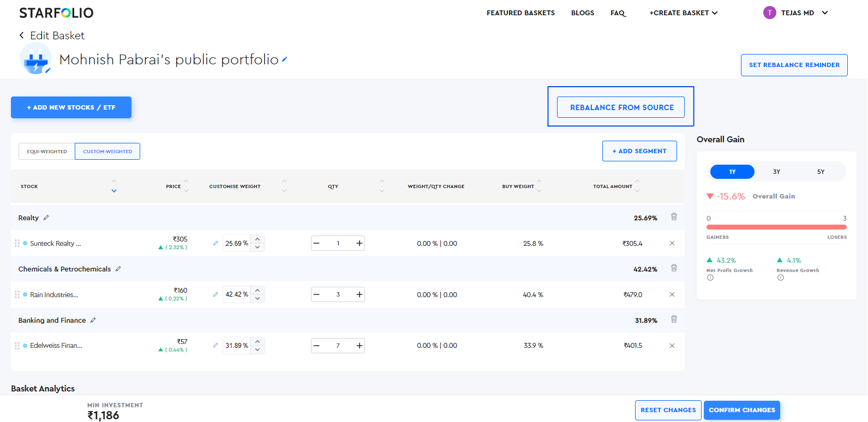Open Revenue Growth info icon

(x=781, y=278)
